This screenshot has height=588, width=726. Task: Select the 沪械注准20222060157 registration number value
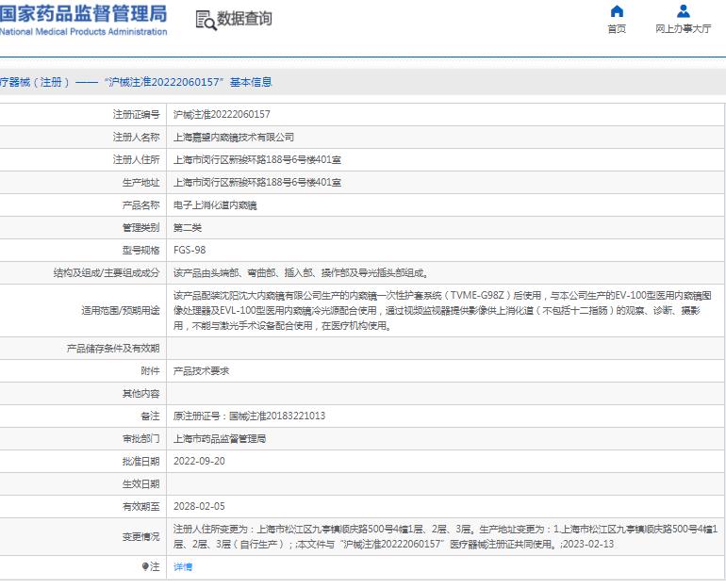coord(222,114)
